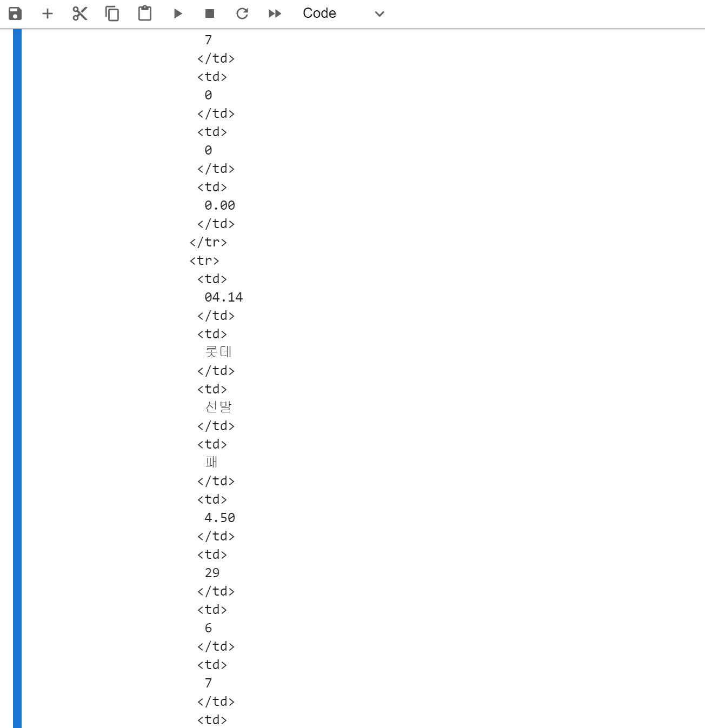This screenshot has width=705, height=728.
Task: Select the output value 29
Action: [212, 573]
